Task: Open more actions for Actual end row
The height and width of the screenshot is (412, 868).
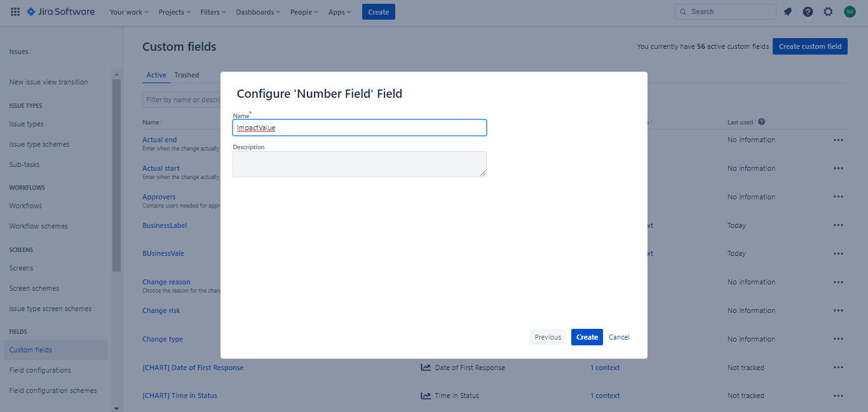Action: [x=838, y=140]
